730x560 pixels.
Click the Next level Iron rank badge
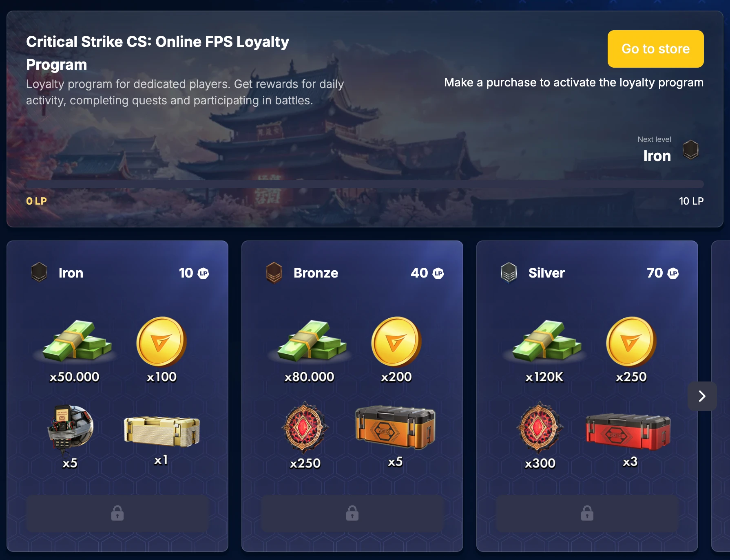pyautogui.click(x=691, y=150)
